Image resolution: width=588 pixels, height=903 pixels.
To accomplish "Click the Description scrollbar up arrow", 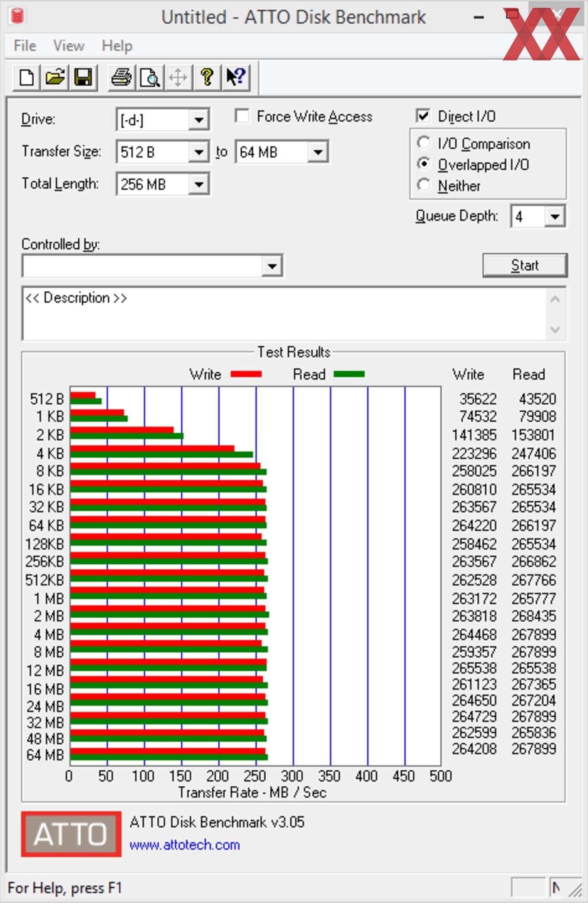I will (x=555, y=299).
